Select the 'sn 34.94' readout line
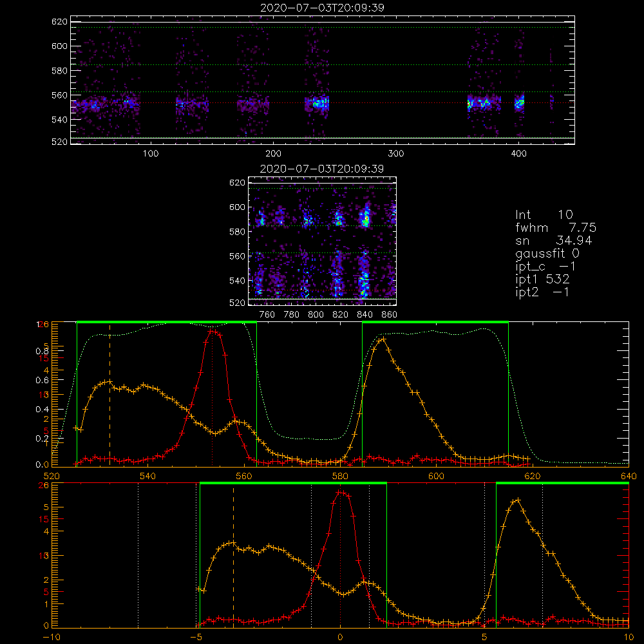The width and height of the screenshot is (644, 644). click(x=554, y=240)
